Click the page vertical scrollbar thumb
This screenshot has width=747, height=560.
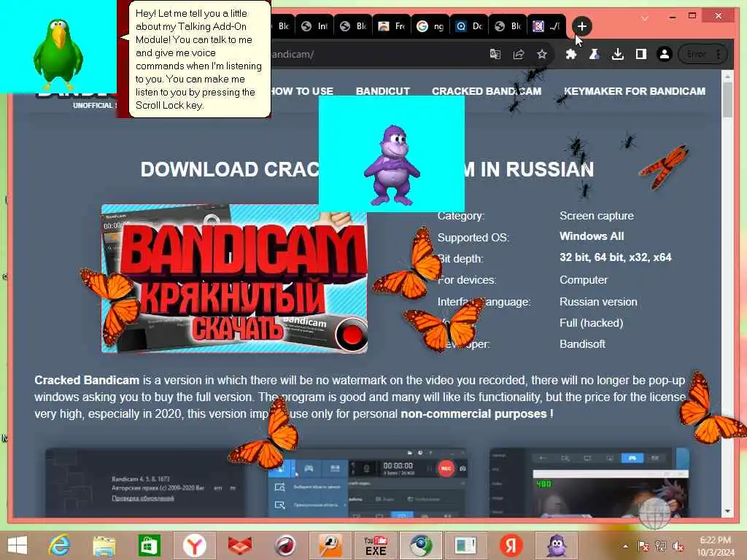pyautogui.click(x=727, y=100)
